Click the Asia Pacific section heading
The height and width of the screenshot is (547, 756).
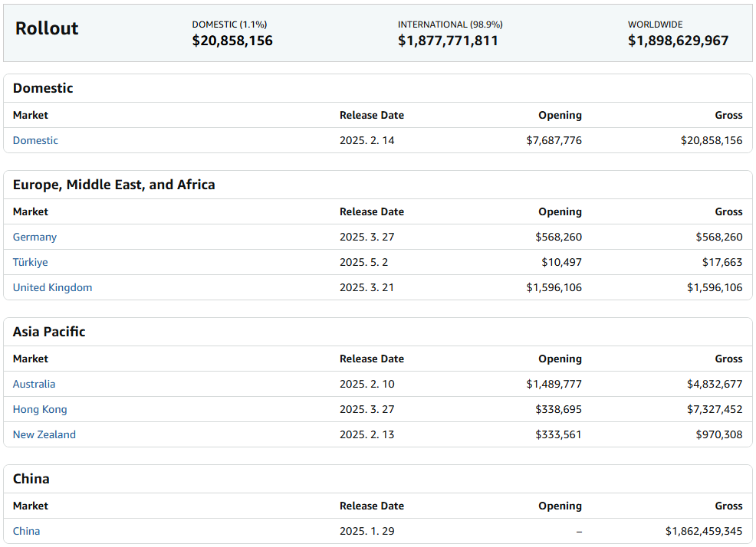tap(49, 332)
